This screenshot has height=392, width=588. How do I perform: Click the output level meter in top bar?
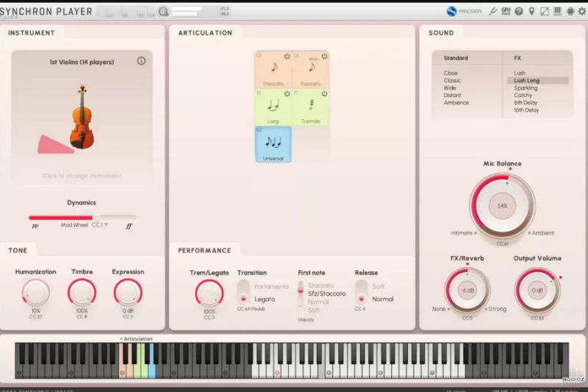tap(187, 12)
